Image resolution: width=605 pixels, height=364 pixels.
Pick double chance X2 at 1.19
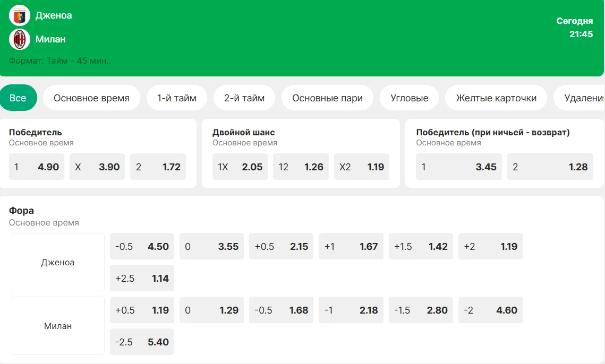click(x=361, y=167)
